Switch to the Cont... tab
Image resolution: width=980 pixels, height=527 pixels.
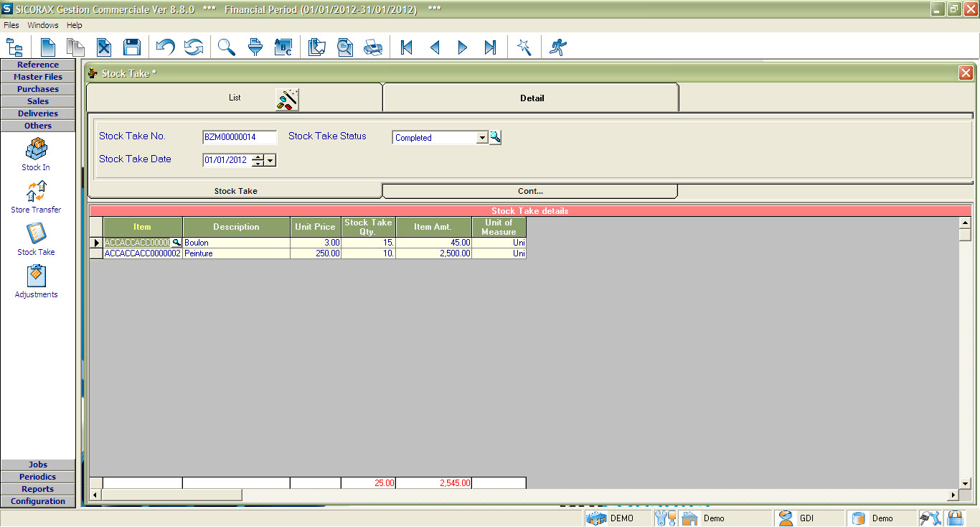[530, 191]
